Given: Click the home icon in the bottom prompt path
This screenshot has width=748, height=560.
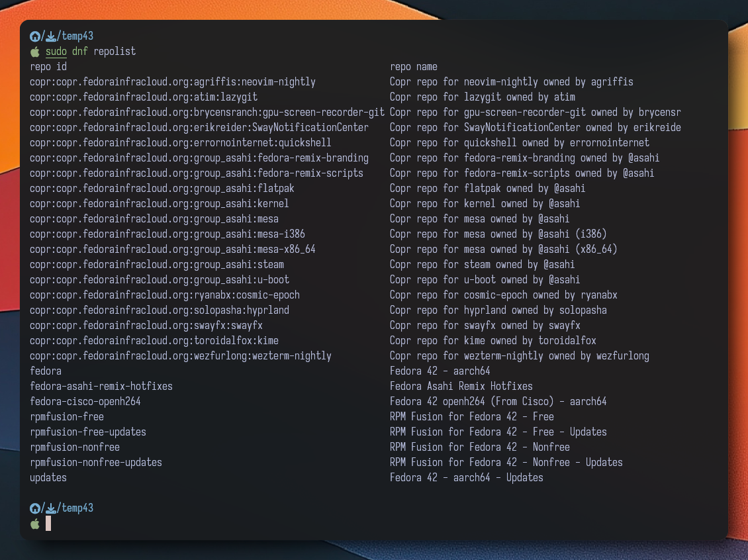Looking at the screenshot, I should 35,508.
